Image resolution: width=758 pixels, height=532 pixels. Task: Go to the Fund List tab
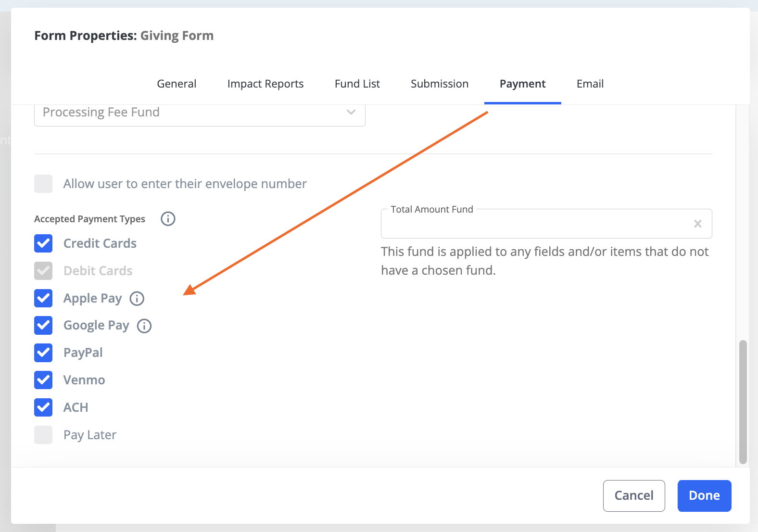357,84
